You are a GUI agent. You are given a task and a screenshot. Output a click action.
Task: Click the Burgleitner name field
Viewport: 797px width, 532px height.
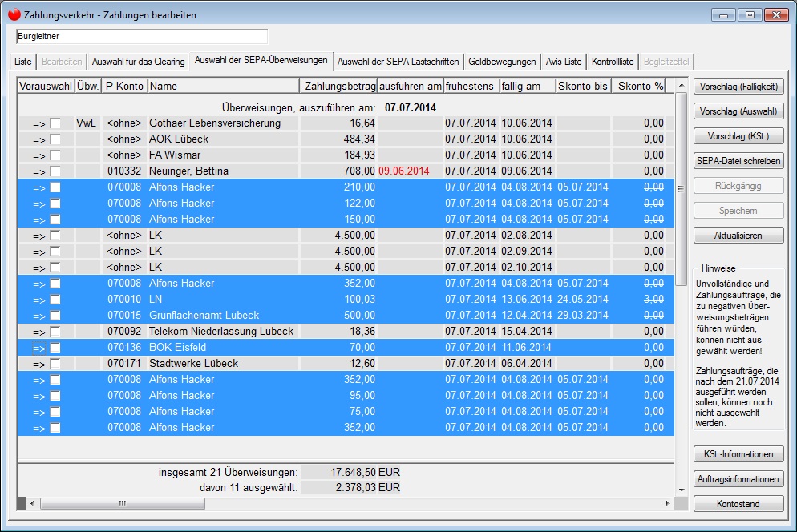[142, 37]
